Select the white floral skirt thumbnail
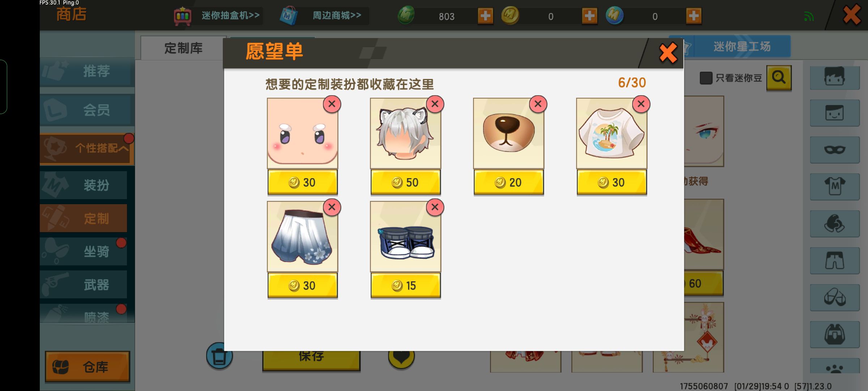This screenshot has height=391, width=868. point(302,236)
